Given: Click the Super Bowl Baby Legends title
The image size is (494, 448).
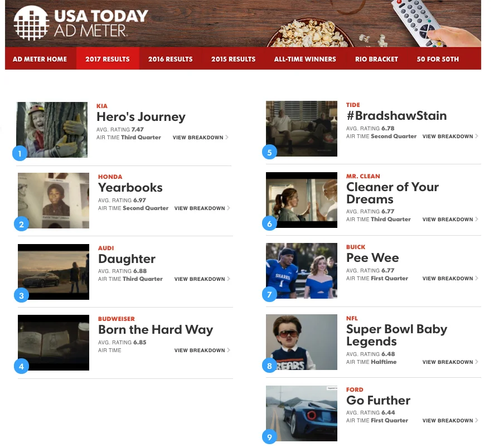Looking at the screenshot, I should 396,335.
